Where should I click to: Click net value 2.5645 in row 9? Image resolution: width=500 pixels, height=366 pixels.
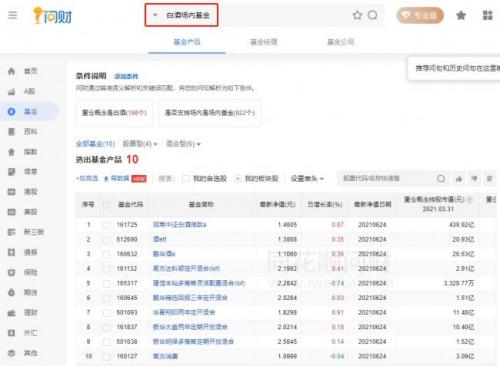(x=287, y=341)
